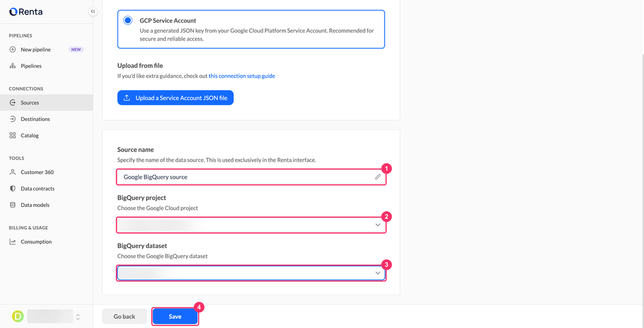Click the Data contracts shield icon

pyautogui.click(x=13, y=189)
